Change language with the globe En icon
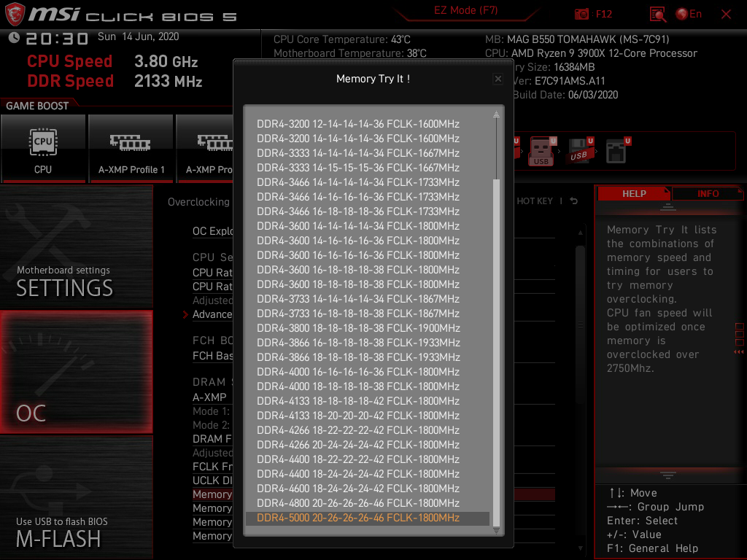The width and height of the screenshot is (747, 560). [689, 15]
